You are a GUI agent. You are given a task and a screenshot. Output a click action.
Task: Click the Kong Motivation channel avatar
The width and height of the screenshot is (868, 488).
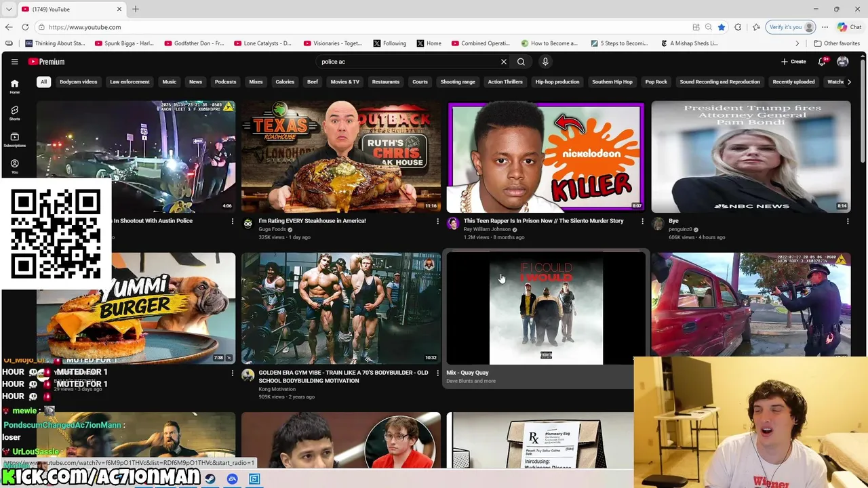click(248, 375)
